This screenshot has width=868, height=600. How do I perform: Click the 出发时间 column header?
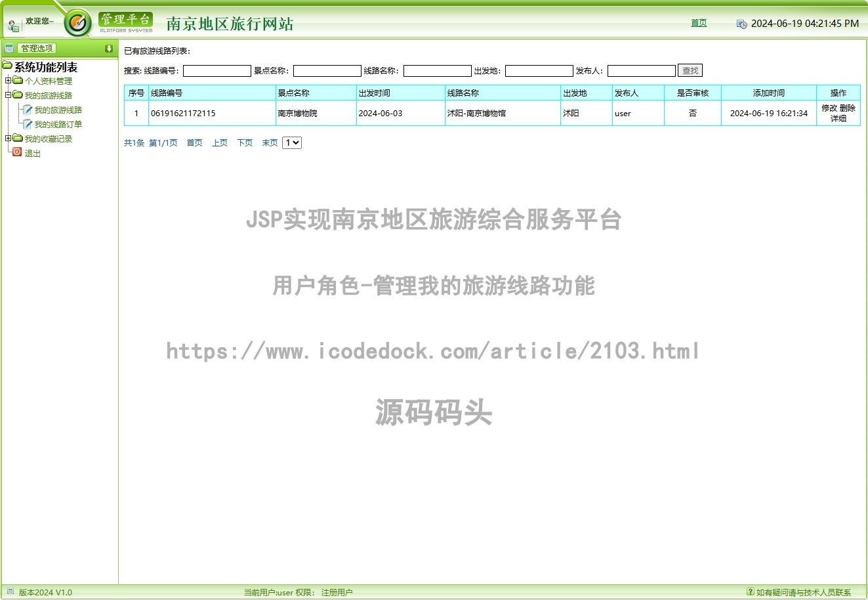click(x=401, y=93)
